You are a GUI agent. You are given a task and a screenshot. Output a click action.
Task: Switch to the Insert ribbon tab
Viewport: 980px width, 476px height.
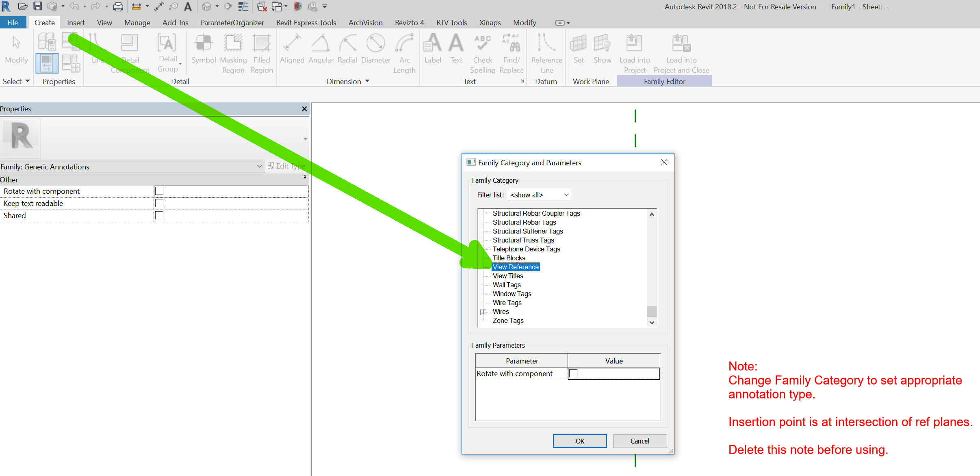[x=76, y=22]
